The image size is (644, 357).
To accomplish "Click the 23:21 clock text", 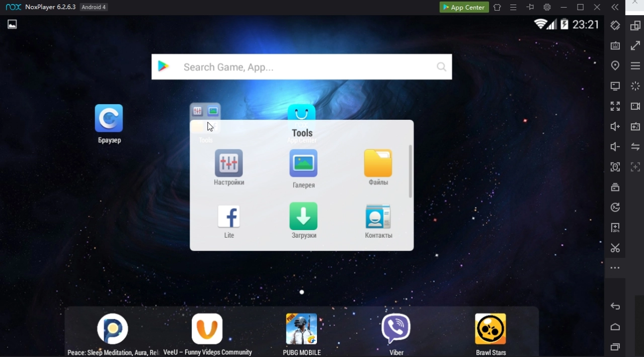I will (x=586, y=25).
